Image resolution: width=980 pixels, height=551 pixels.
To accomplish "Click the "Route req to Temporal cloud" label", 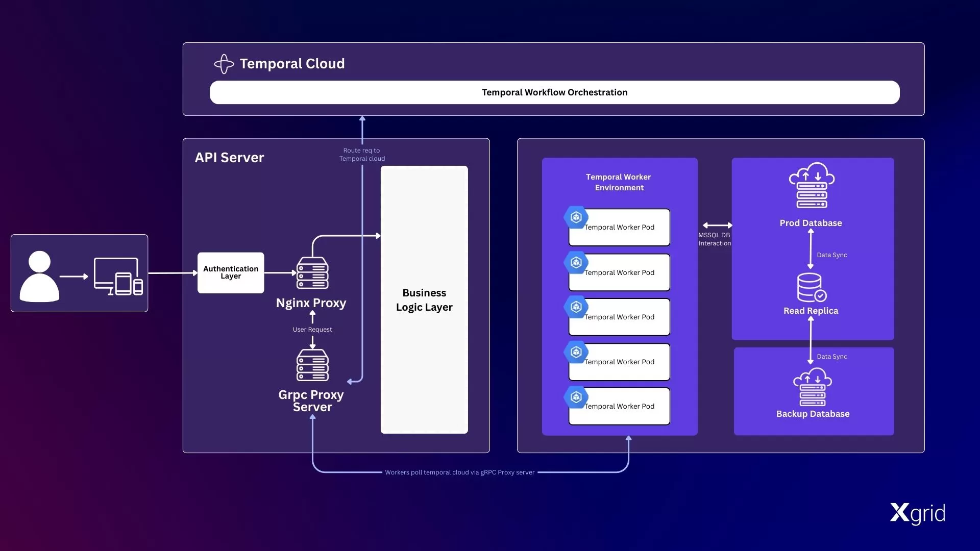I will click(x=362, y=155).
